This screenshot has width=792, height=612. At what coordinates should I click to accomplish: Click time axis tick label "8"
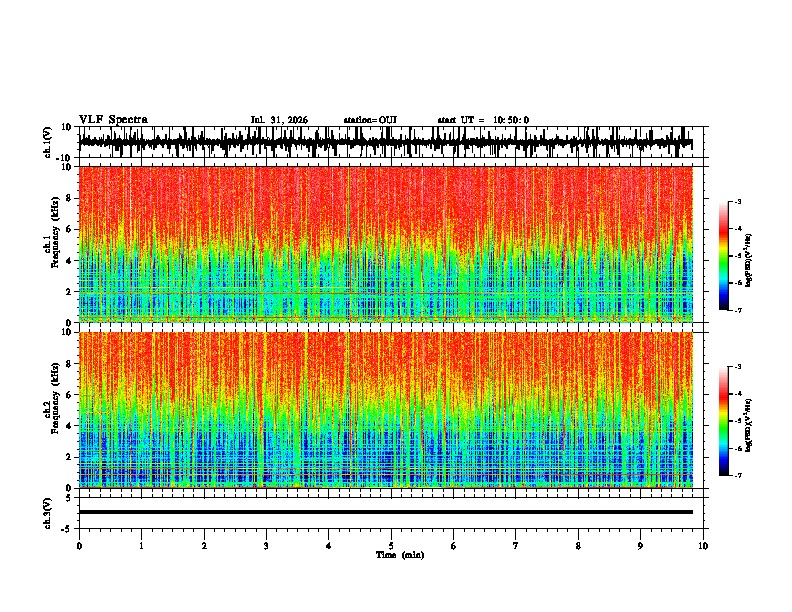point(578,546)
